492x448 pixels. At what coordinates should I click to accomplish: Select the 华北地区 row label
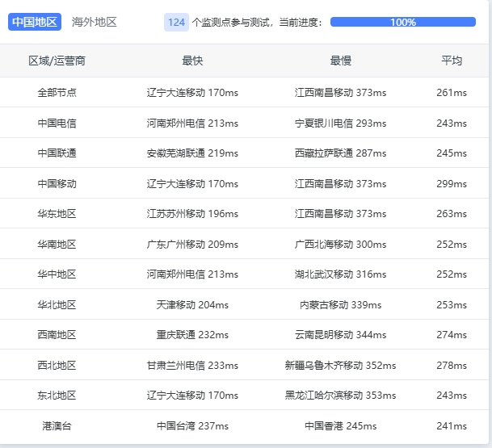57,304
